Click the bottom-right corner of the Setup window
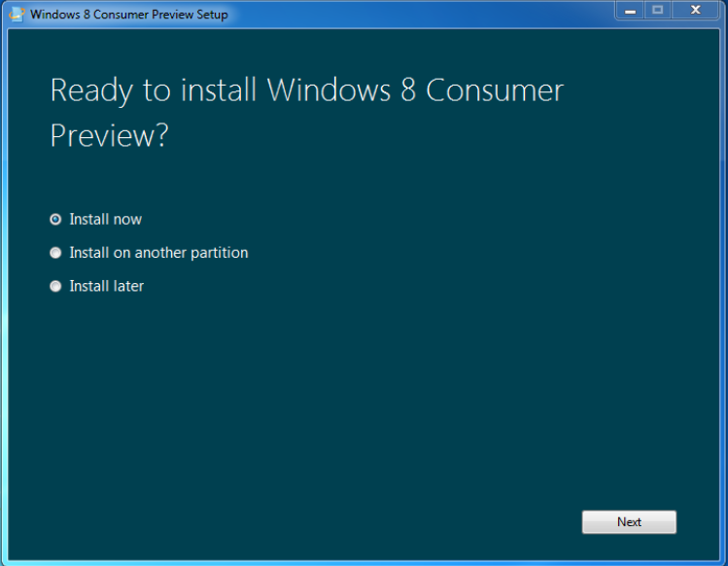 tap(724, 562)
